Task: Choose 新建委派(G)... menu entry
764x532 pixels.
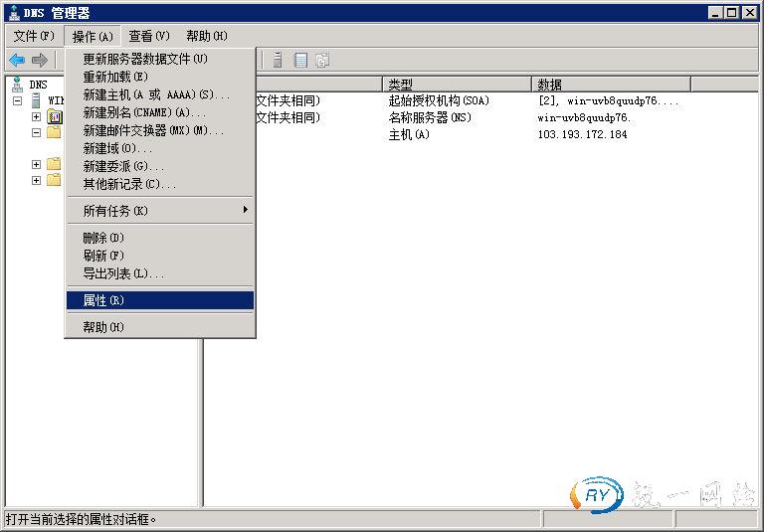Action: [160, 166]
